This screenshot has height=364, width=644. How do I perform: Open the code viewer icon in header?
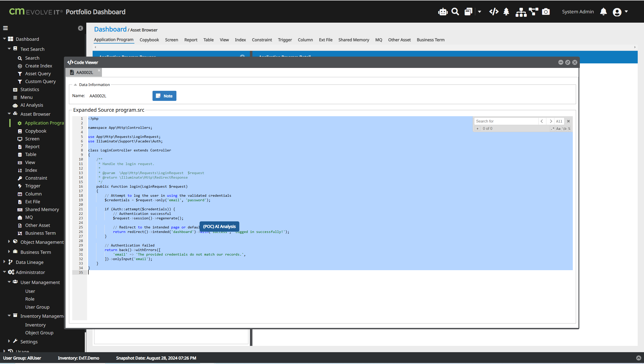[494, 12]
